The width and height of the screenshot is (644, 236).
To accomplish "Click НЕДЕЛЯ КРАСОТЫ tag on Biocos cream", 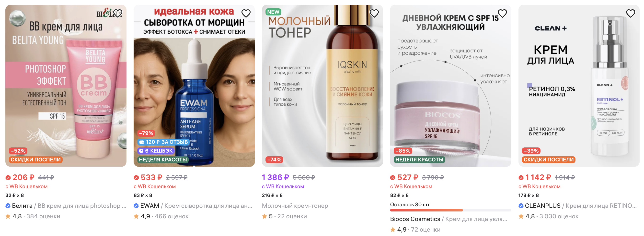I will point(419,160).
